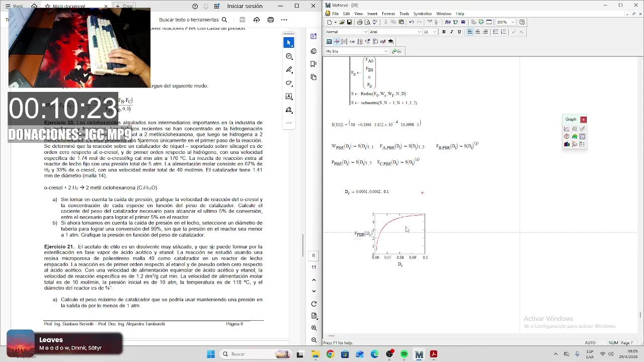Open the Calculator math toolbar
The width and height of the screenshot is (644, 362).
coord(329,42)
